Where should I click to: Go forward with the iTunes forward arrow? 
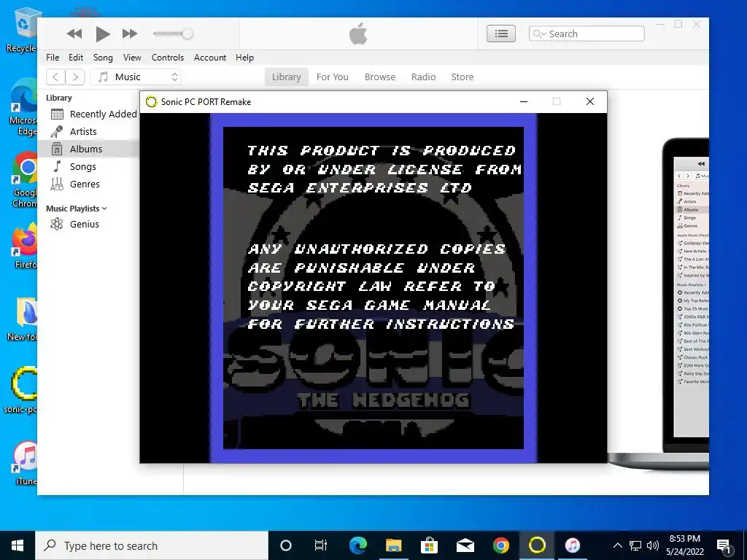click(75, 77)
